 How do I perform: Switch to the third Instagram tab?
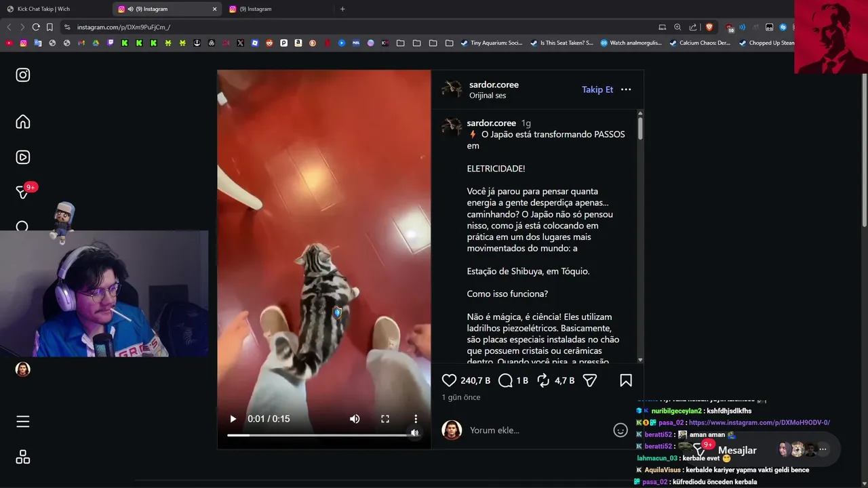point(278,9)
